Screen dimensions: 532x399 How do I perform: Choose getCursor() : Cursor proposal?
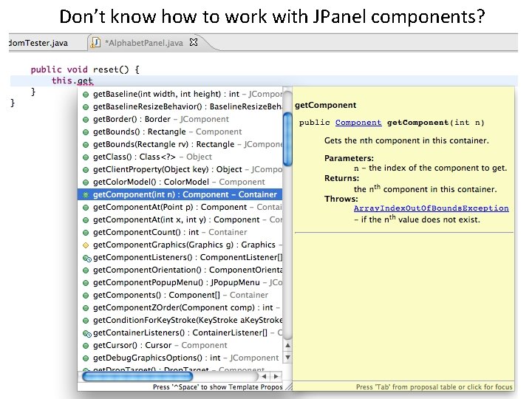[180, 345]
